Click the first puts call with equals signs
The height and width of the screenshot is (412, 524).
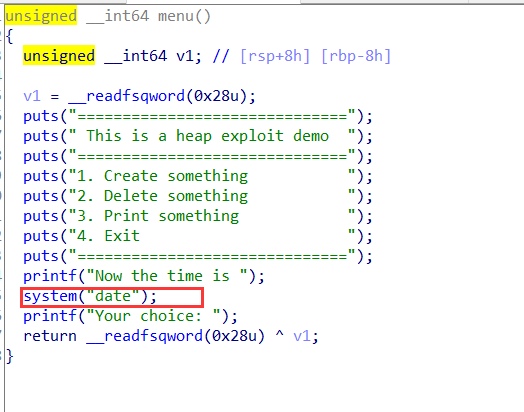[x=198, y=116]
